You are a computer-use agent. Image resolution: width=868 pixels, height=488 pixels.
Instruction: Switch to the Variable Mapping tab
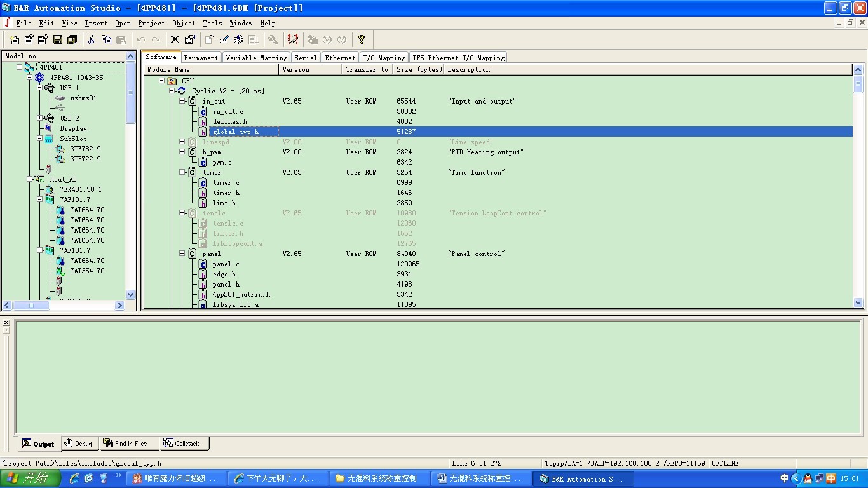click(256, 58)
